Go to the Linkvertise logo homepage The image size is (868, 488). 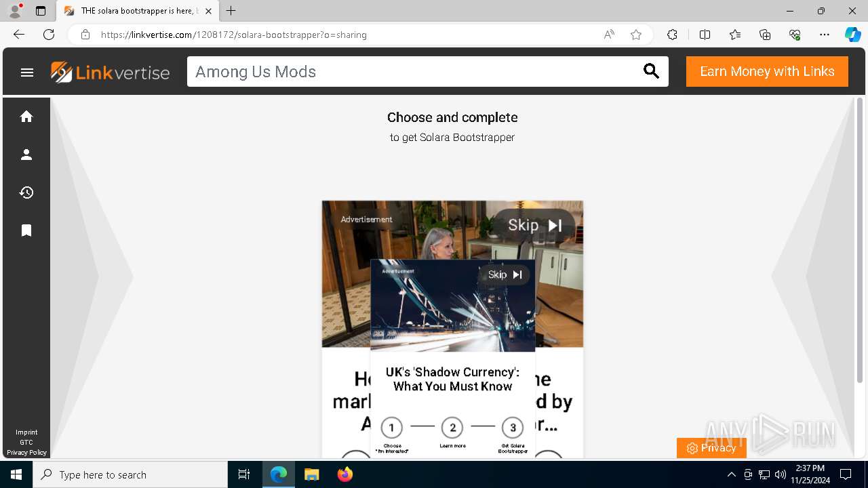111,72
